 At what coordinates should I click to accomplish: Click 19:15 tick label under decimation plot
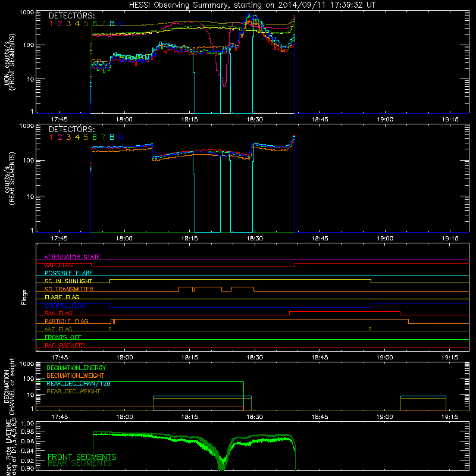click(x=450, y=417)
